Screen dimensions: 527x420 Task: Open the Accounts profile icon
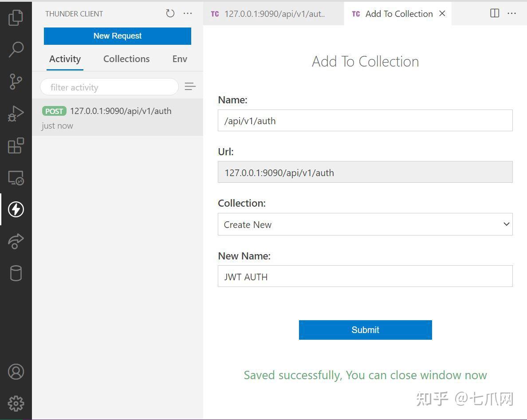16,372
